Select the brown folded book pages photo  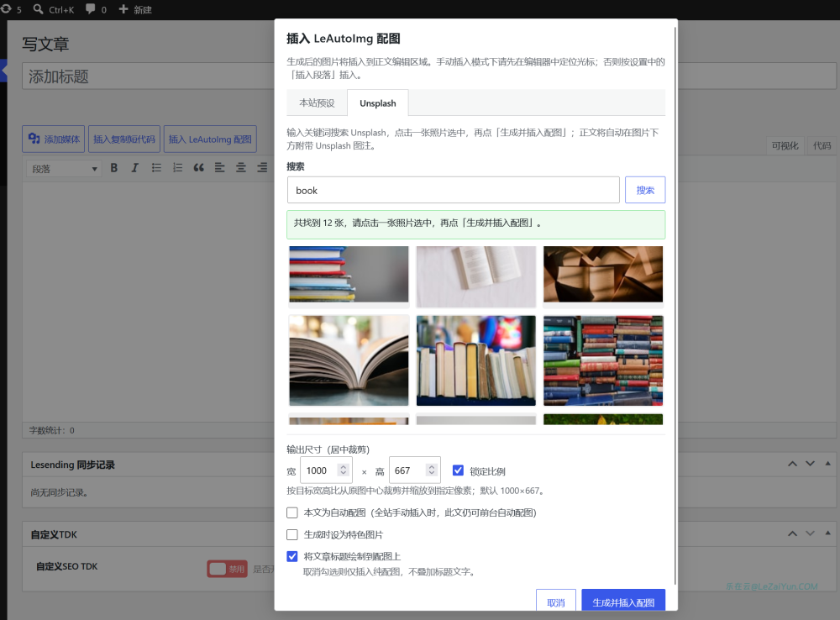(x=603, y=275)
